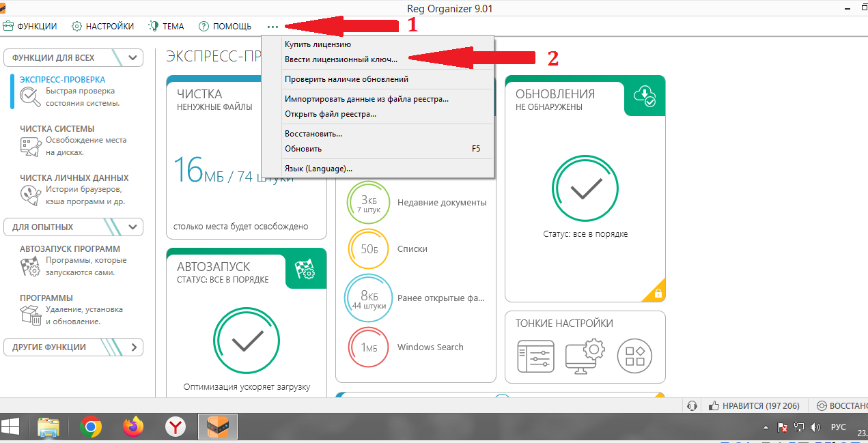868x443 pixels.
Task: Click the 8 КБ previously opened circle
Action: [x=368, y=298]
